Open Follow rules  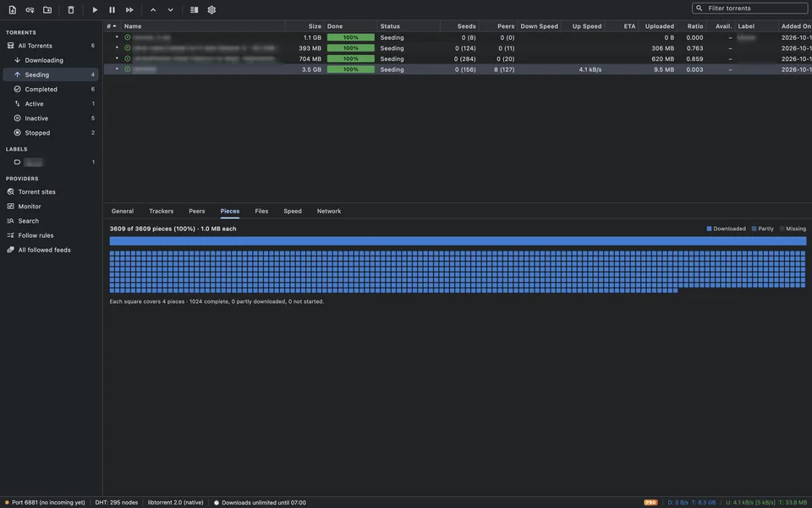(x=50, y=235)
